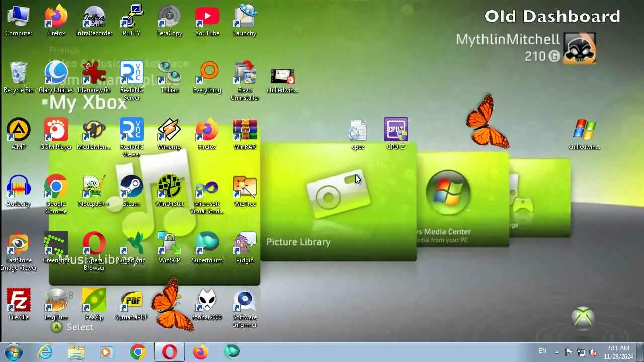Click the TeraCopy shortcut icon
The width and height of the screenshot is (644, 362).
170,21
